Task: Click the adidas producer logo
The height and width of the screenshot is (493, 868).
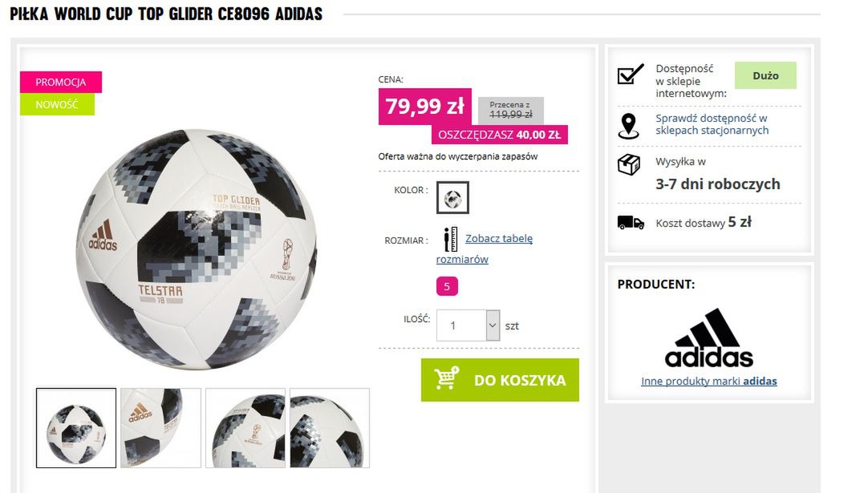Action: (x=708, y=337)
